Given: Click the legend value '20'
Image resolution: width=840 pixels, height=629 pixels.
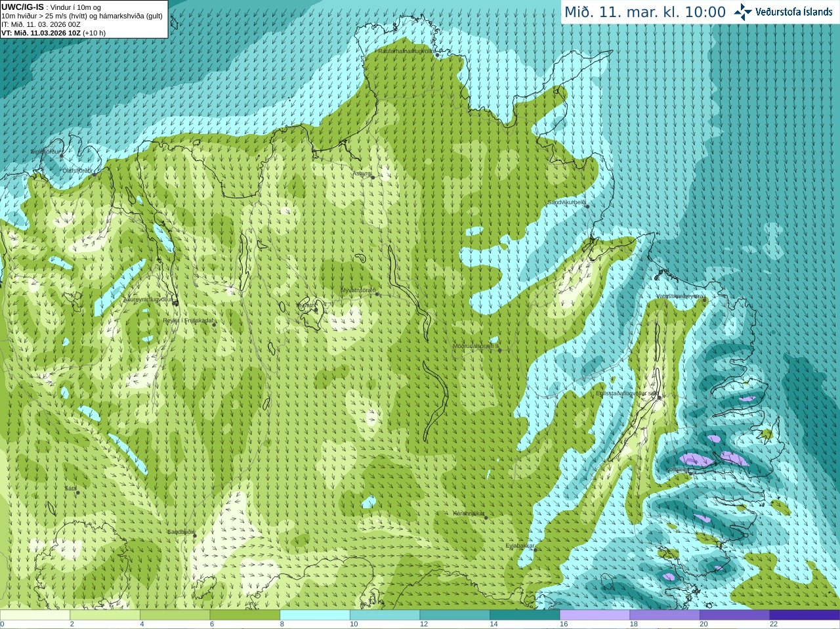Looking at the screenshot, I should coord(703,624).
